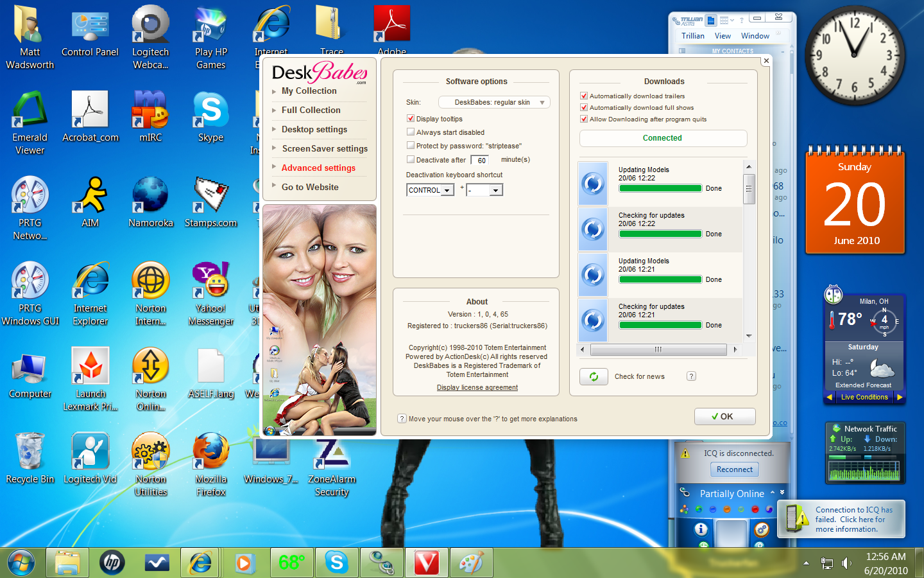Toggle the Display tooltips checkbox
This screenshot has width=924, height=578.
411,118
